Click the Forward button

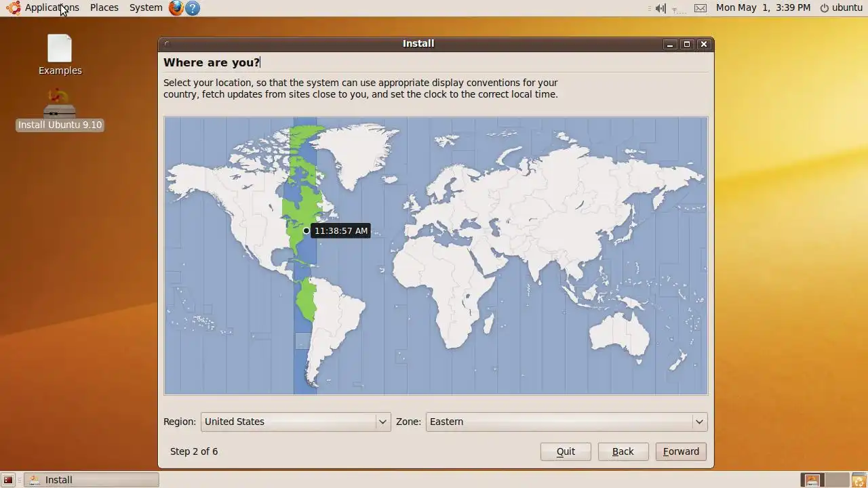click(681, 451)
